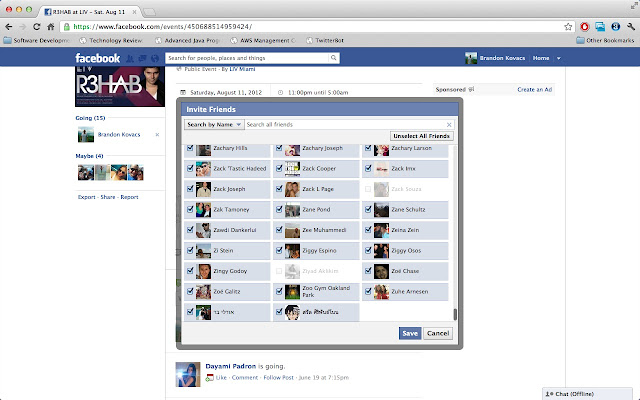Uncheck Zane Pond
Image resolution: width=640 pixels, height=400 pixels.
pyautogui.click(x=279, y=209)
